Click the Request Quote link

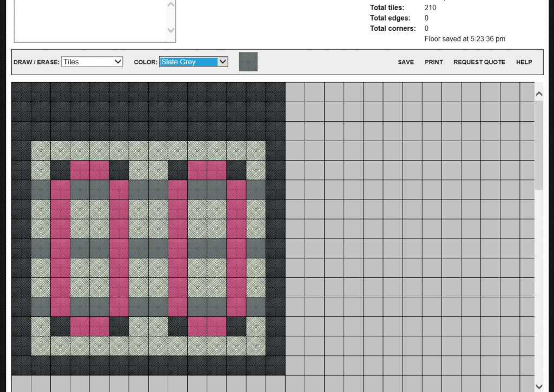479,62
